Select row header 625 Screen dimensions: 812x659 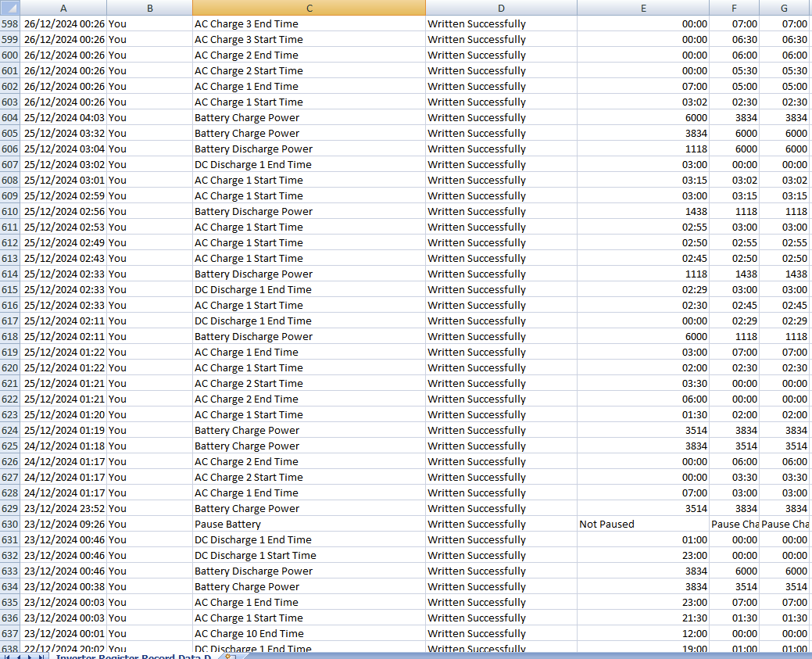pyautogui.click(x=10, y=446)
